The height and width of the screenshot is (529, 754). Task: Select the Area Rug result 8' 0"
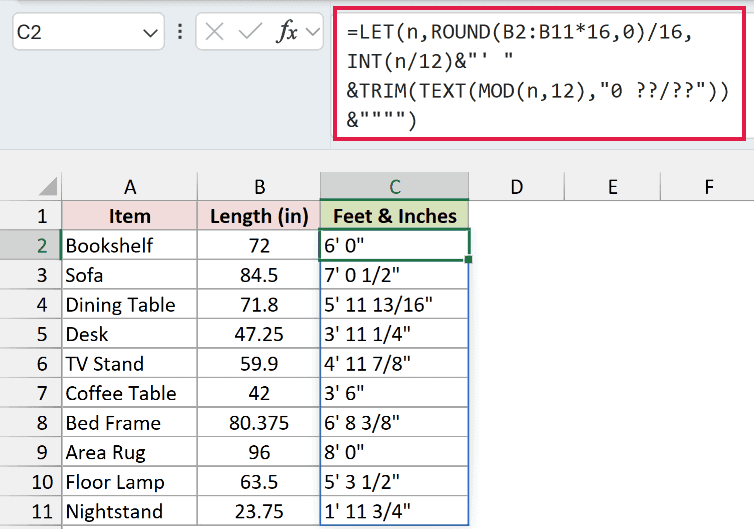click(x=394, y=452)
